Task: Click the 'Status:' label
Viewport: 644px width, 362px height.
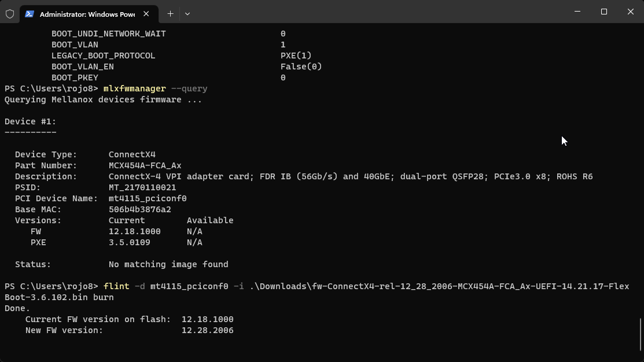Action: point(33,264)
